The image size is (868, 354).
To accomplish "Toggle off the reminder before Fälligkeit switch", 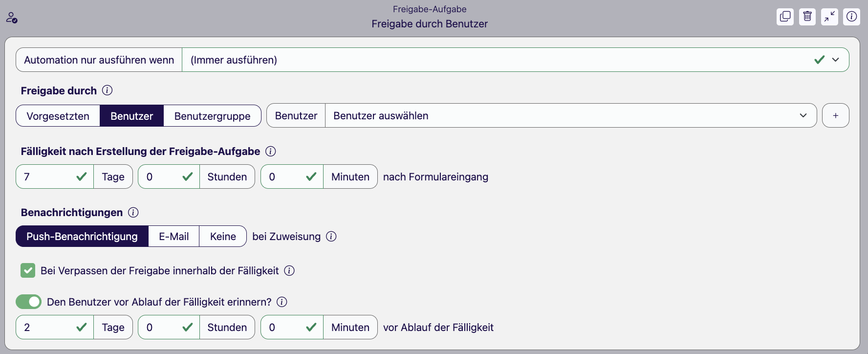I will click(x=28, y=302).
